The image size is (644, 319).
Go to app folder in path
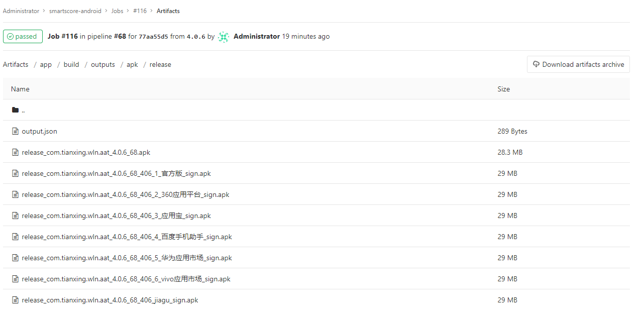click(x=46, y=65)
